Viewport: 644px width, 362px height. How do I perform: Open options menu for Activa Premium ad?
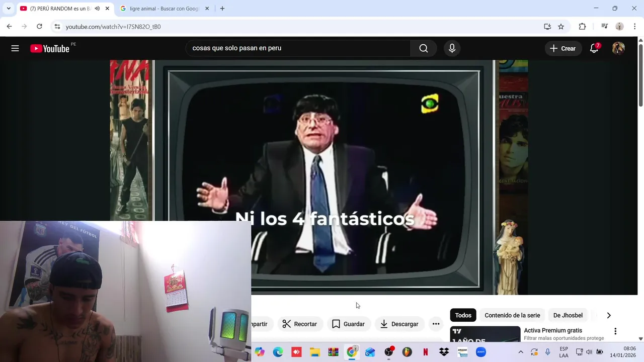[615, 331]
